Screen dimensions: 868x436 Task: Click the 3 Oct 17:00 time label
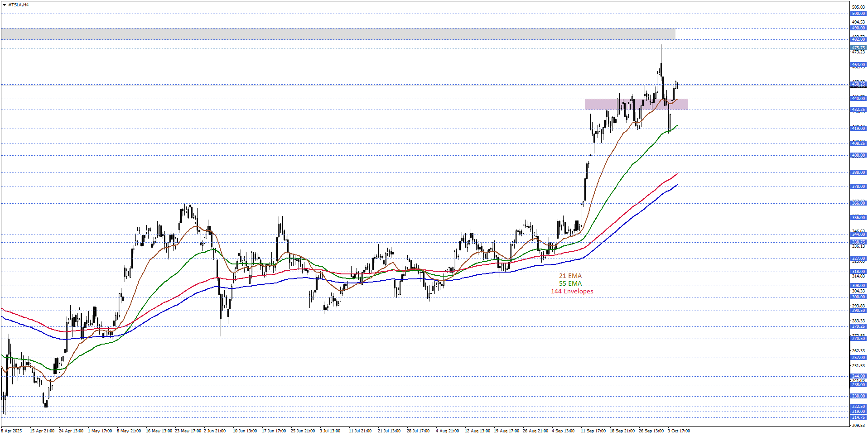[x=679, y=431]
